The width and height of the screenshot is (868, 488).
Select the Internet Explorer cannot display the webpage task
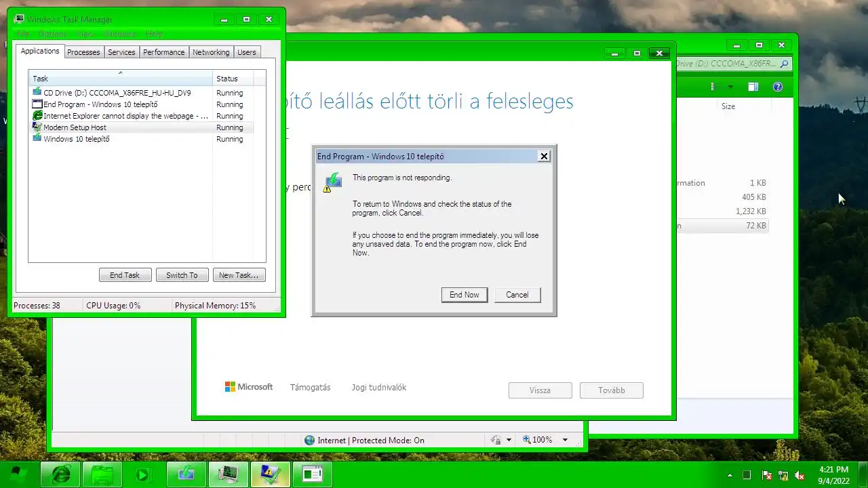pos(141,116)
